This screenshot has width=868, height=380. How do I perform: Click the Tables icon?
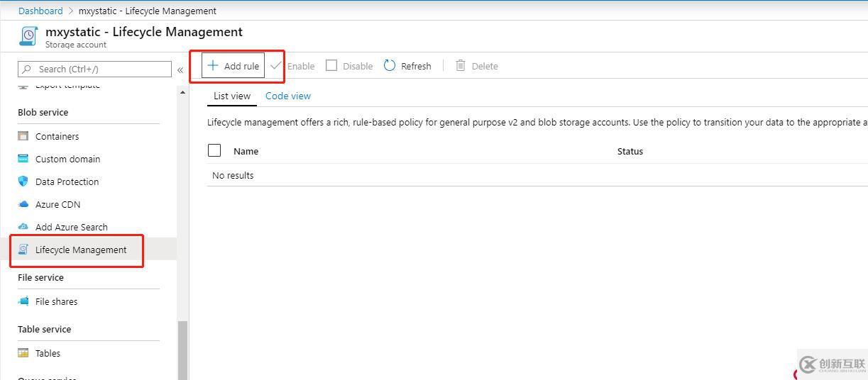23,353
